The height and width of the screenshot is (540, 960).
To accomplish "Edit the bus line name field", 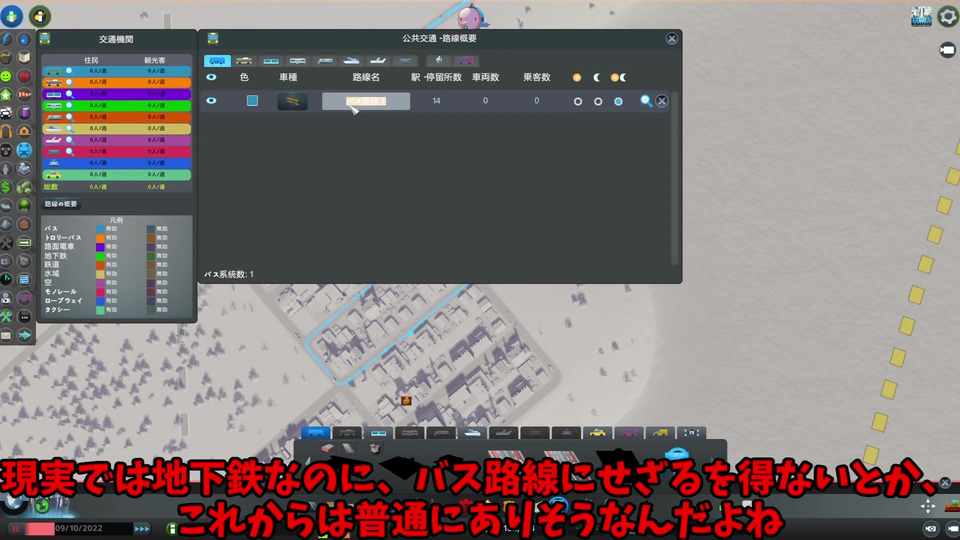I will tap(366, 101).
